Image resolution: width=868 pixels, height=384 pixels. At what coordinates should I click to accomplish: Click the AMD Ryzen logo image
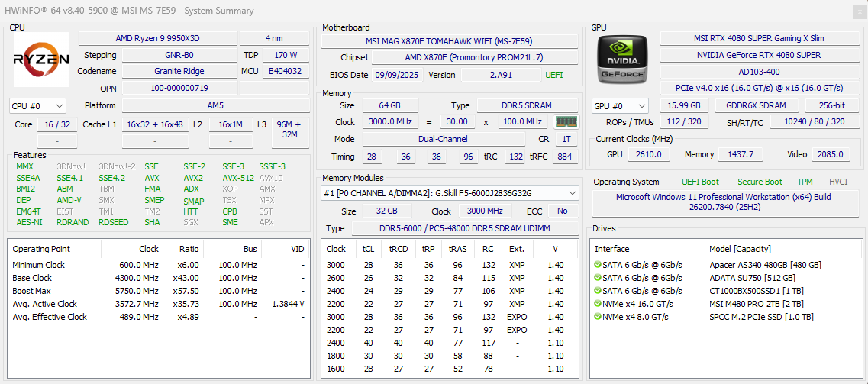41,60
